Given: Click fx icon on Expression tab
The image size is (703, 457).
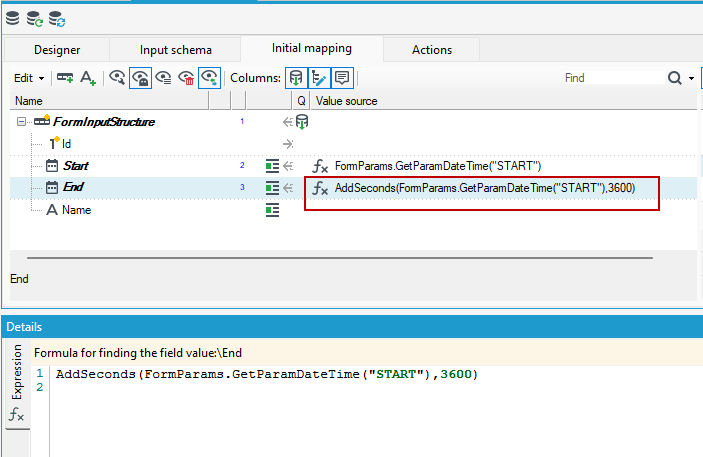Looking at the screenshot, I should [16, 413].
